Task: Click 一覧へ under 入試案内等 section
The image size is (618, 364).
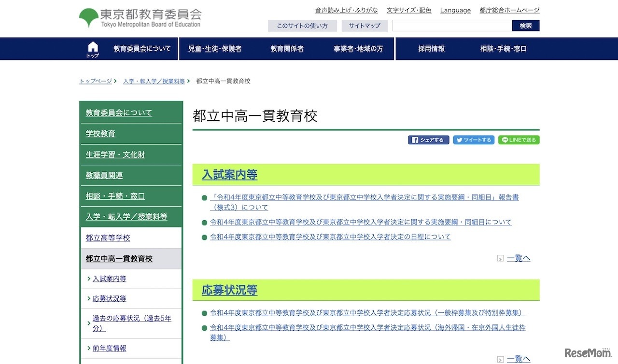Action: 518,258
